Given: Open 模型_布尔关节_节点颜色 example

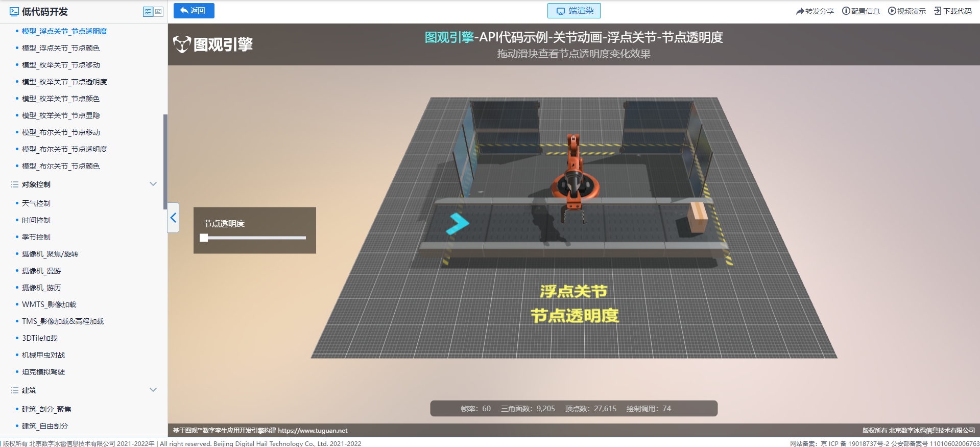Looking at the screenshot, I should (61, 166).
